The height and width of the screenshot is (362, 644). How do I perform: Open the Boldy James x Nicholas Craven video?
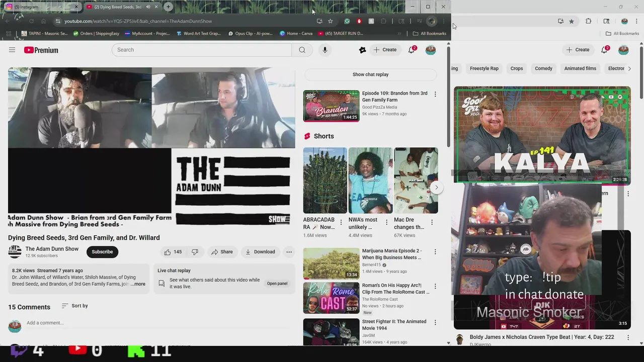(542, 337)
